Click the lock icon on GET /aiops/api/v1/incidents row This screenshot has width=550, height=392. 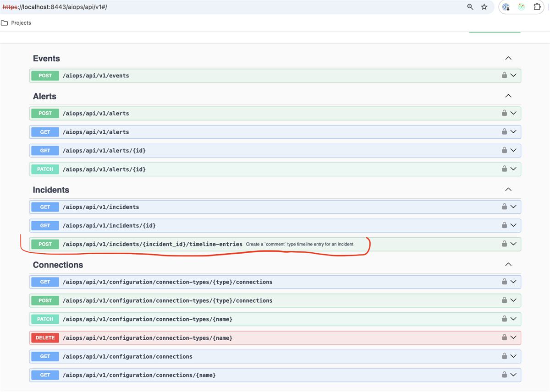pos(504,207)
